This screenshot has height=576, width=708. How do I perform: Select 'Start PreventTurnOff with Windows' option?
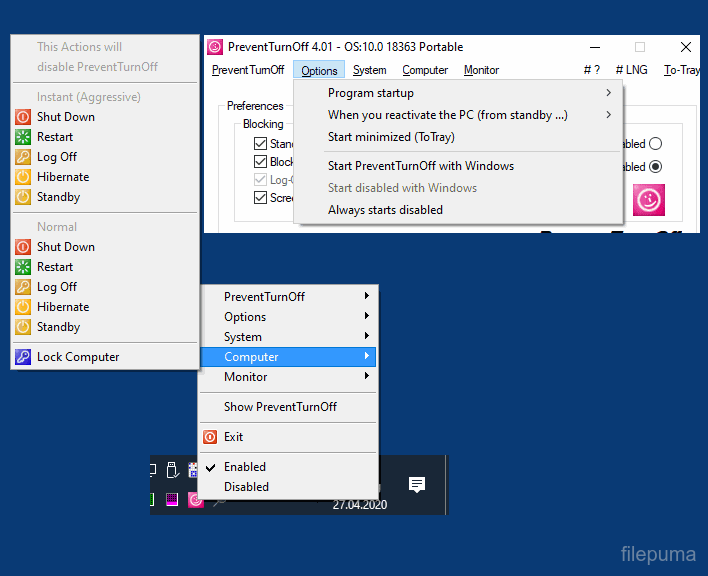421,166
